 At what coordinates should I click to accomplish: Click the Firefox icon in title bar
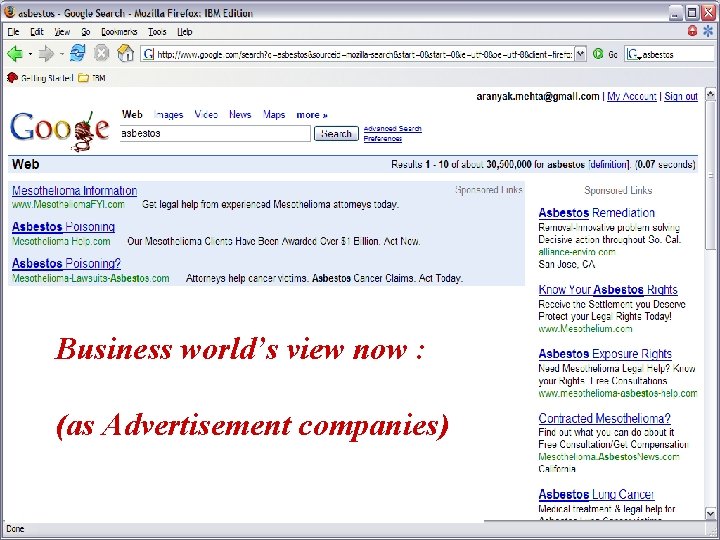coord(9,12)
